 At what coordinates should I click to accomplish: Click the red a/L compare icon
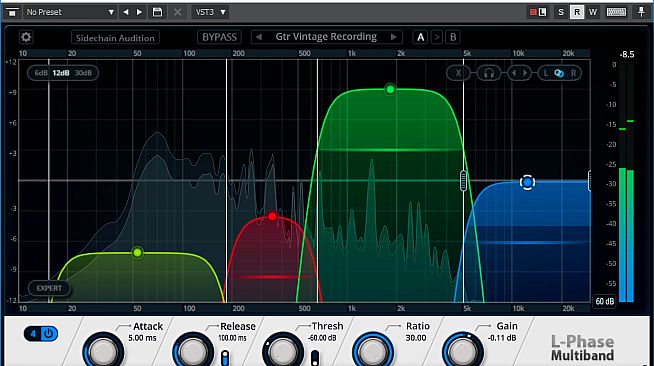(538, 12)
